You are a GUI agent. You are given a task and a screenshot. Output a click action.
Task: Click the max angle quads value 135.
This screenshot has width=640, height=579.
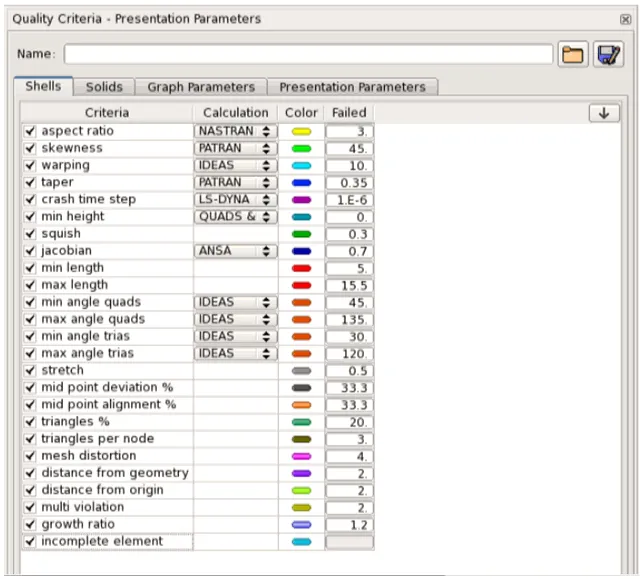(349, 319)
